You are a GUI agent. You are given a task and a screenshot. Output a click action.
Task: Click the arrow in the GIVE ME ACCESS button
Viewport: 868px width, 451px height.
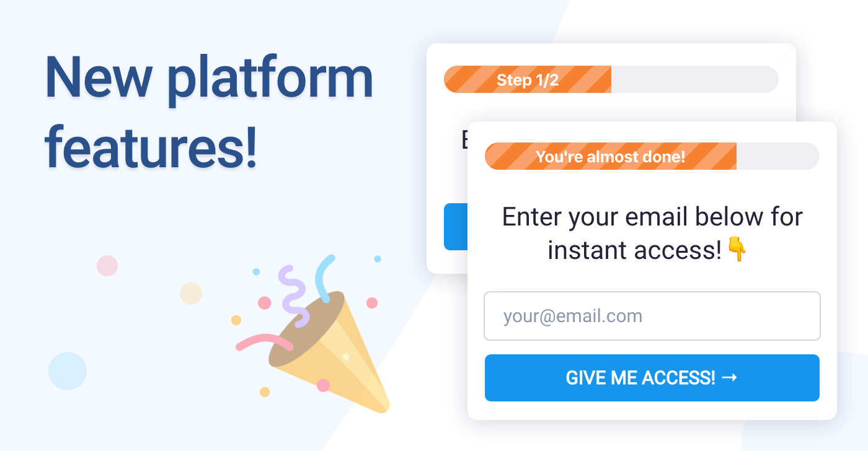730,377
